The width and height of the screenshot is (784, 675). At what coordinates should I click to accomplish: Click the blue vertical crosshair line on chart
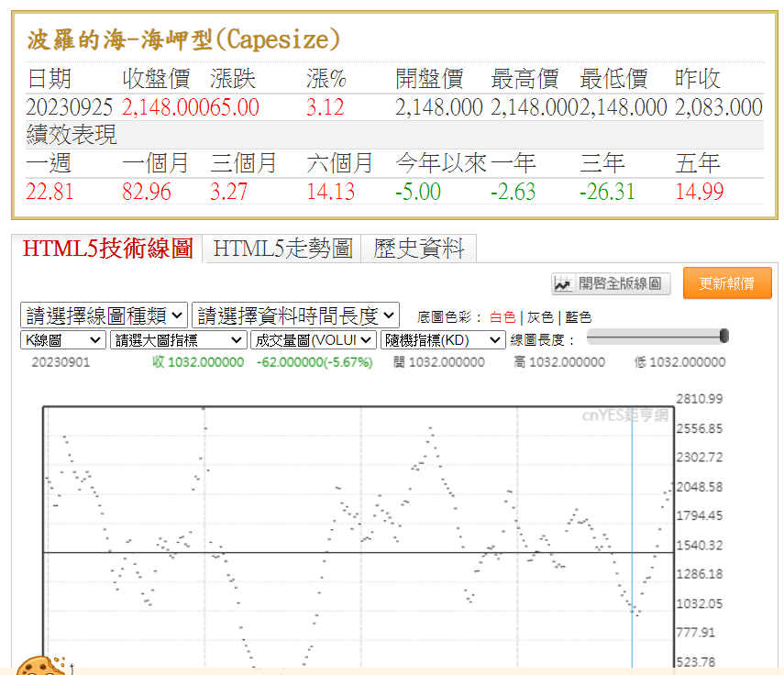click(633, 514)
